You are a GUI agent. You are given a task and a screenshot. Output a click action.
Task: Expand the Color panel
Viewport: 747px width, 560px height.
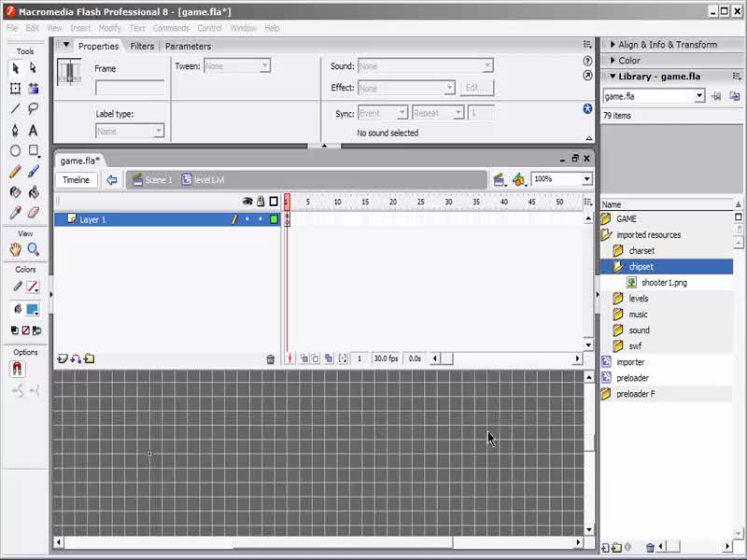[629, 61]
